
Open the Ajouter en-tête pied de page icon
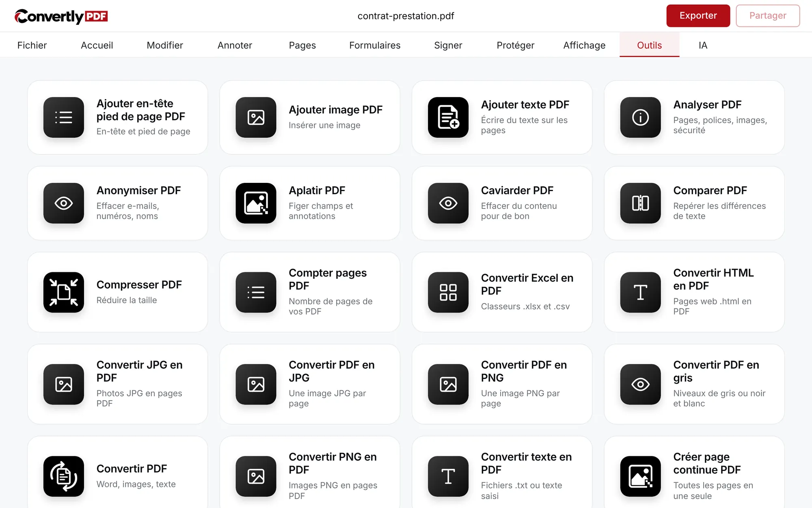[64, 117]
